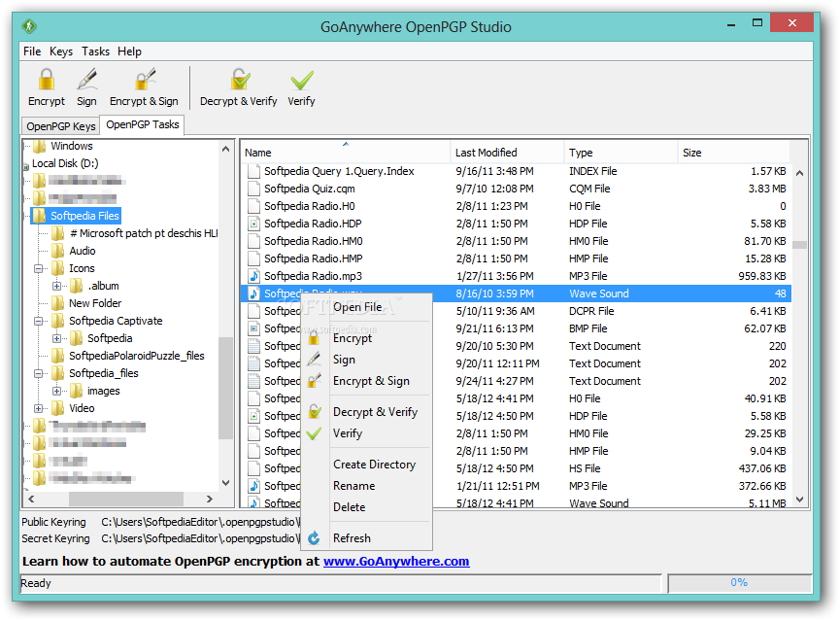Open the Tasks menu
The width and height of the screenshot is (840, 621).
pos(95,52)
